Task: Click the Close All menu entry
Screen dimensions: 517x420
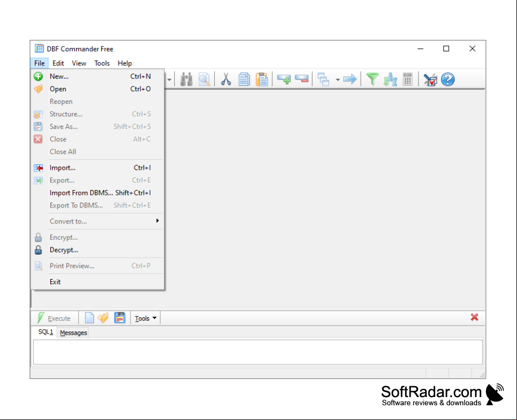Action: point(97,152)
